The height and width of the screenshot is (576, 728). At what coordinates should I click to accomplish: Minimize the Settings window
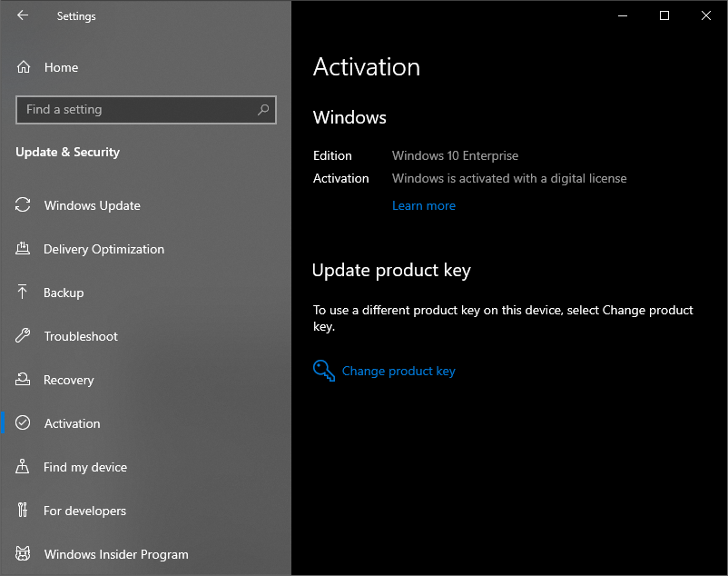coord(623,15)
